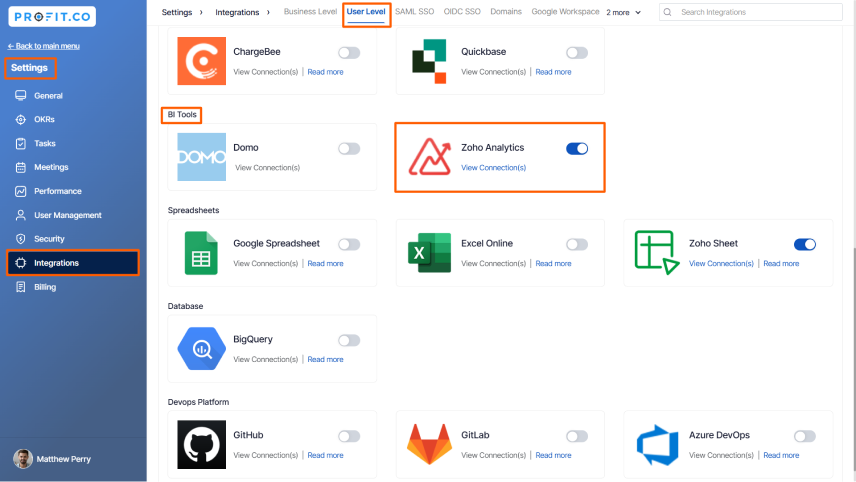Screen dimensions: 856x482
Task: Click Read more for Excel Online
Action: [553, 264]
